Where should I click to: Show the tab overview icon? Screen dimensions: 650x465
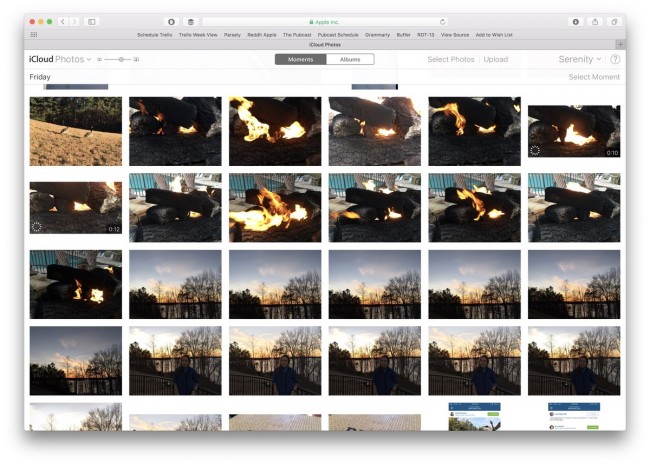[615, 21]
